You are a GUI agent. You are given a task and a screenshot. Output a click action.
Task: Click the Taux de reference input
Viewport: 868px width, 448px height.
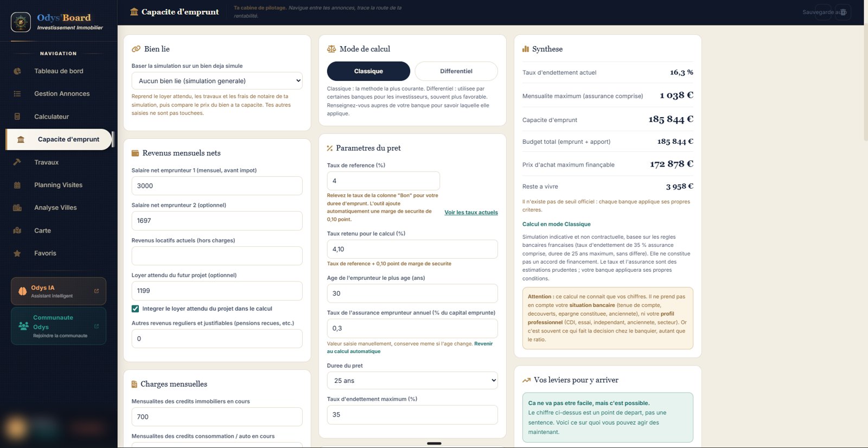[383, 181]
